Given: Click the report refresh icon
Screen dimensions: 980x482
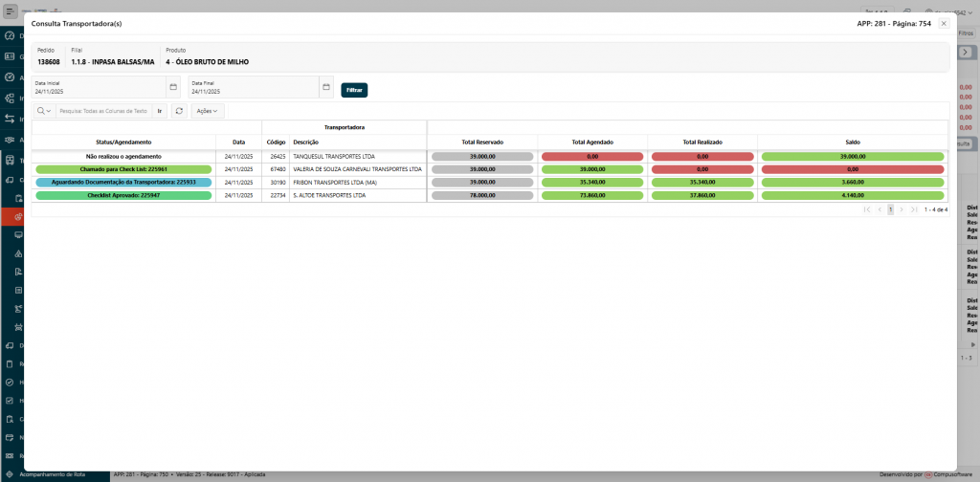Looking at the screenshot, I should [179, 111].
